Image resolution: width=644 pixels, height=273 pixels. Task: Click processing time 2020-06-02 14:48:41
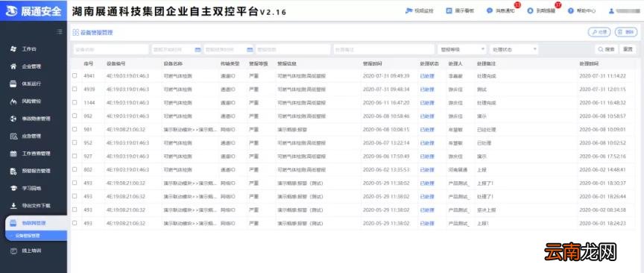click(602, 170)
